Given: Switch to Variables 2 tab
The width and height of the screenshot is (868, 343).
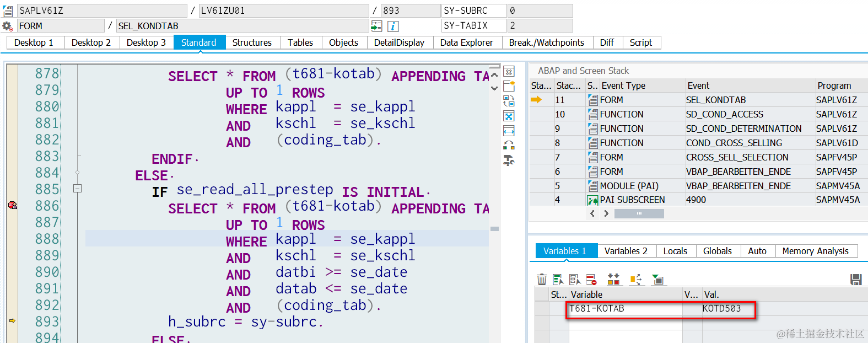Looking at the screenshot, I should pos(626,251).
